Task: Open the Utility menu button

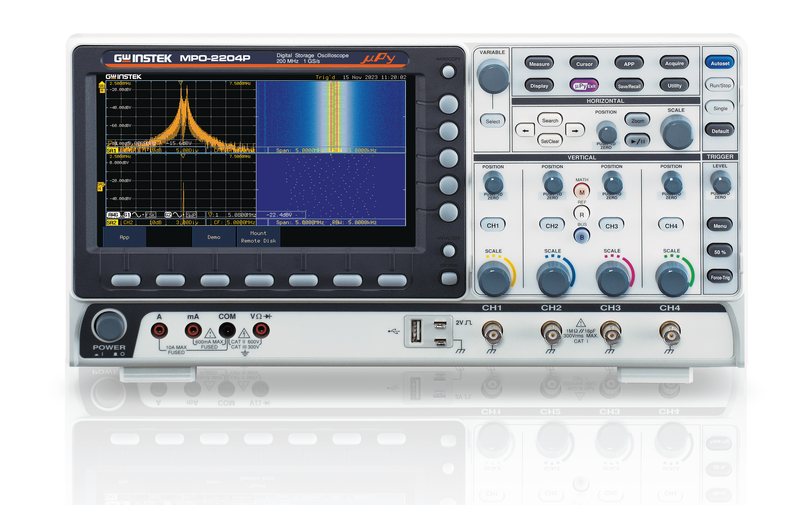Action: click(x=674, y=86)
